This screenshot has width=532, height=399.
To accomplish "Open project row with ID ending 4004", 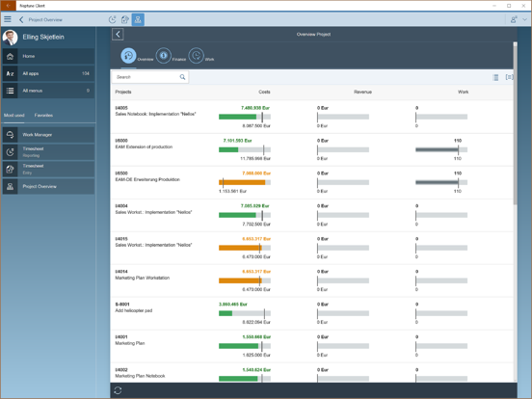I will click(311, 216).
